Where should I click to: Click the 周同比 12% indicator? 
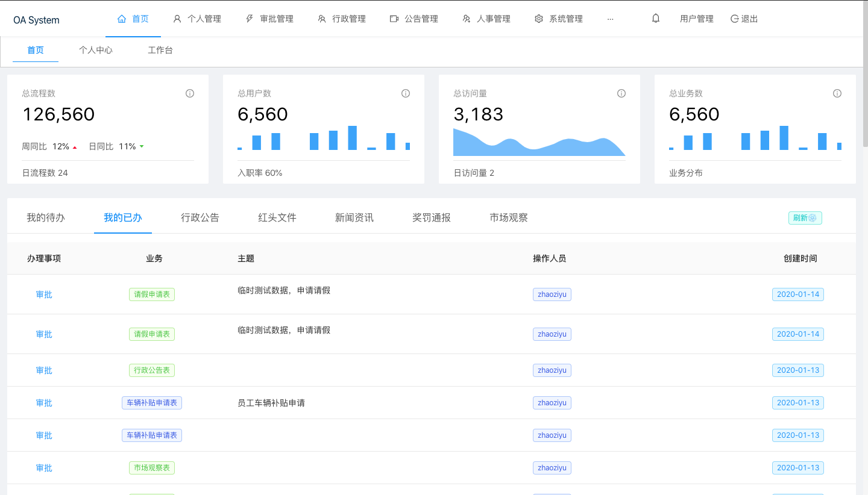click(x=49, y=146)
